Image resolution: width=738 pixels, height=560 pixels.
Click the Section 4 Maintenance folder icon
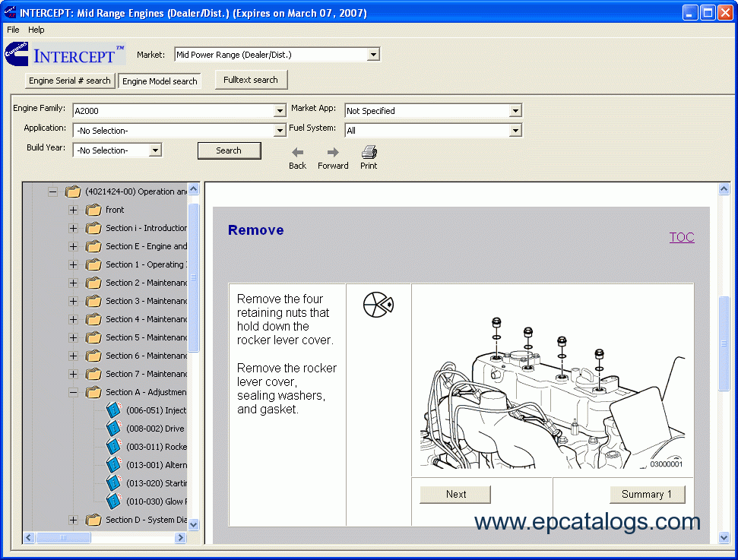93,319
